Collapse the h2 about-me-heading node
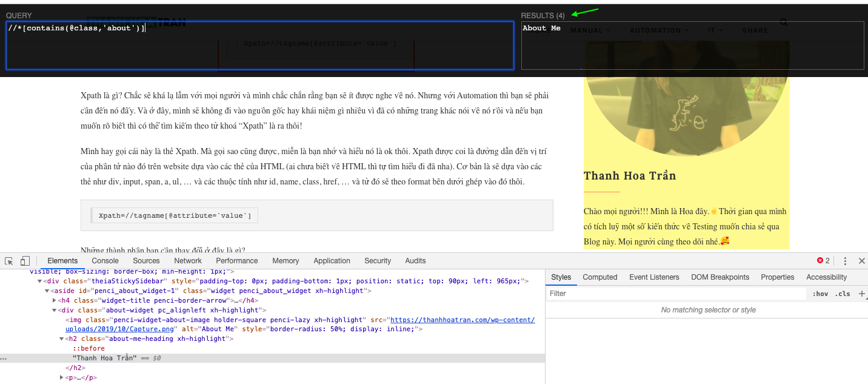The width and height of the screenshot is (868, 384). (x=61, y=339)
